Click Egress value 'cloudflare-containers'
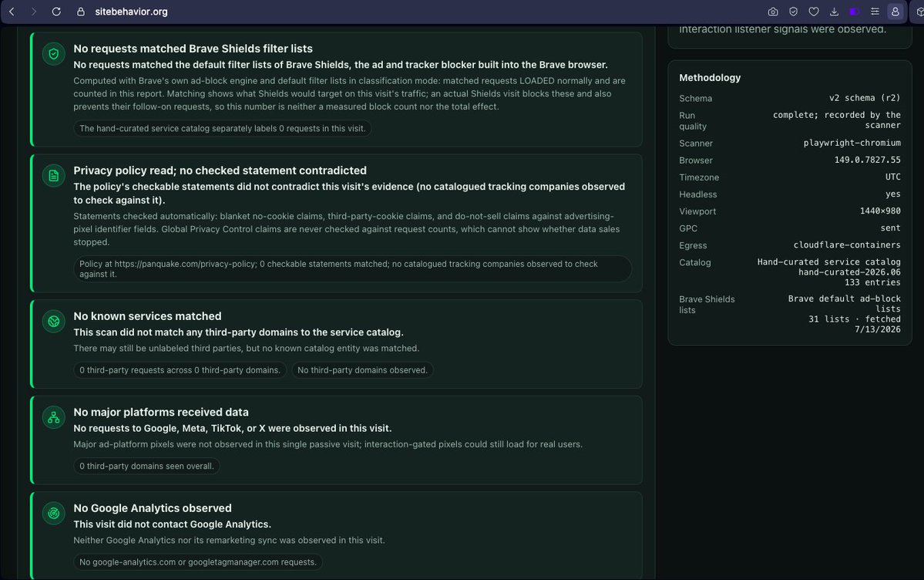 847,244
